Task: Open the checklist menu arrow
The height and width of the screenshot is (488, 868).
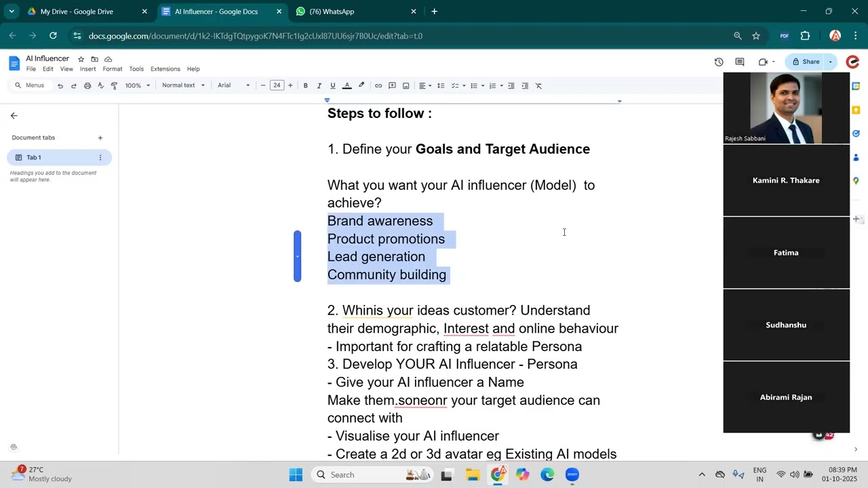Action: [x=465, y=85]
